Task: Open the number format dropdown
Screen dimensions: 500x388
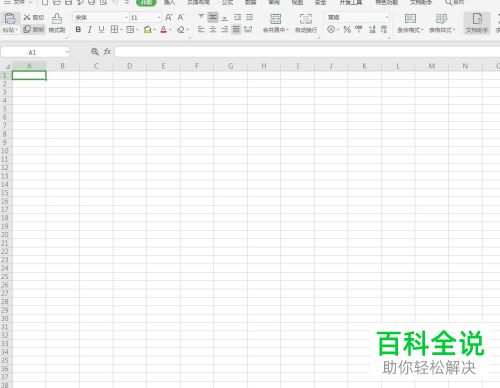Action: point(387,17)
